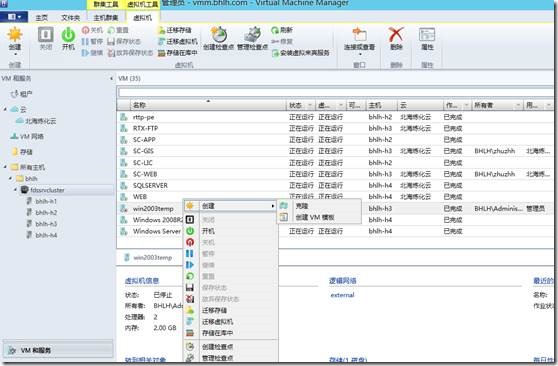
Task: Select host bhlh-h2 in the tree
Action: (x=42, y=213)
